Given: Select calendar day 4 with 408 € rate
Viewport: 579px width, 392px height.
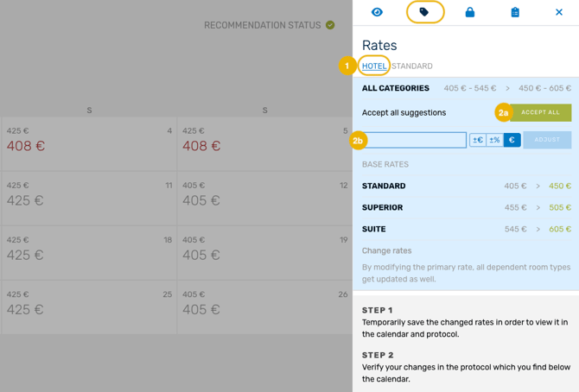Looking at the screenshot, I should [x=89, y=142].
